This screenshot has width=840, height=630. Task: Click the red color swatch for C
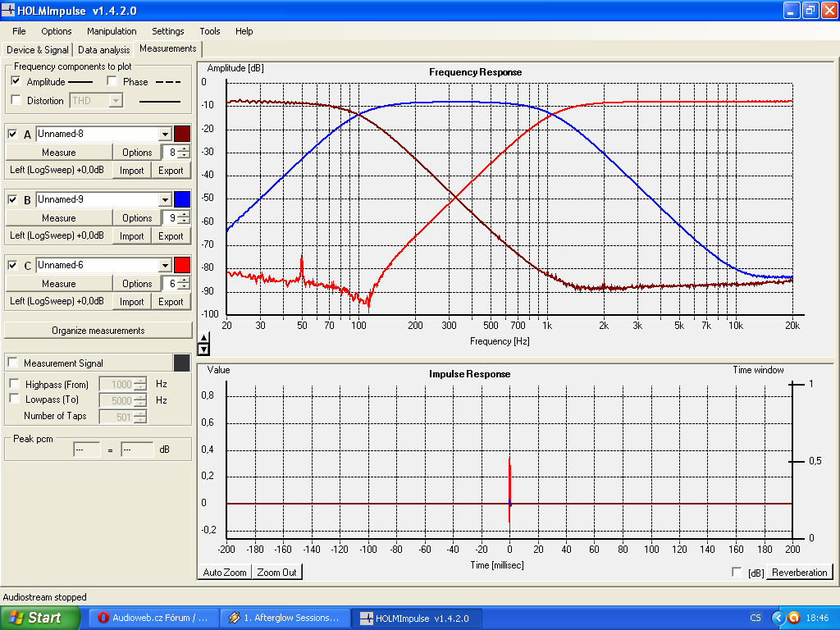(x=182, y=265)
